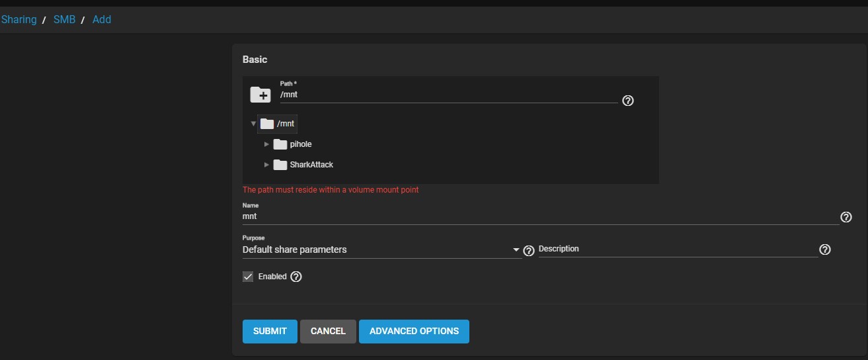The width and height of the screenshot is (868, 360).
Task: Click into the Description text field
Action: click(x=678, y=249)
